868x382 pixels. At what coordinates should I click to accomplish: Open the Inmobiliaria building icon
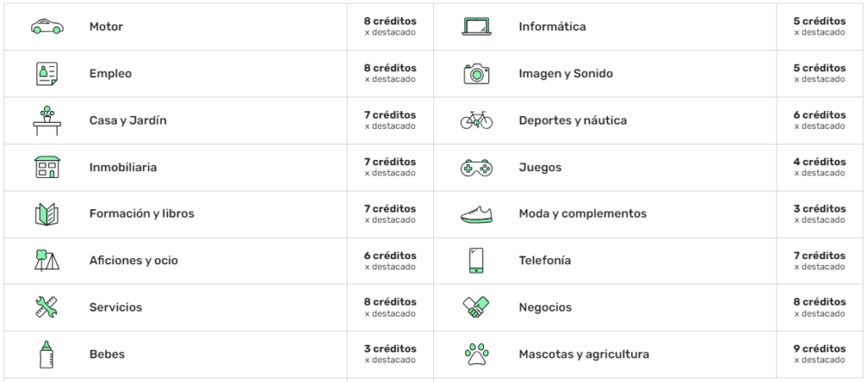point(47,167)
